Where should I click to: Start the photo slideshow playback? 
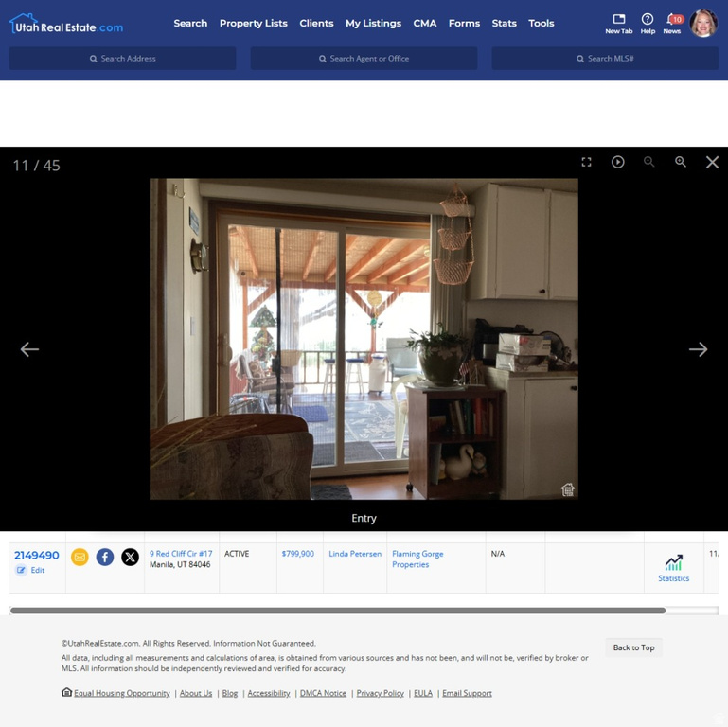617,162
